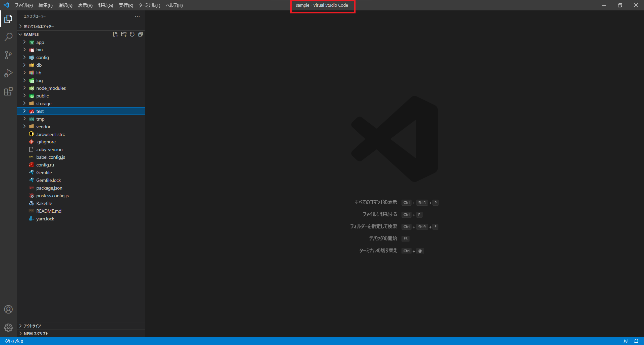Click the New File icon in SAMPLE header
Viewport: 644px width, 345px height.
(x=115, y=34)
